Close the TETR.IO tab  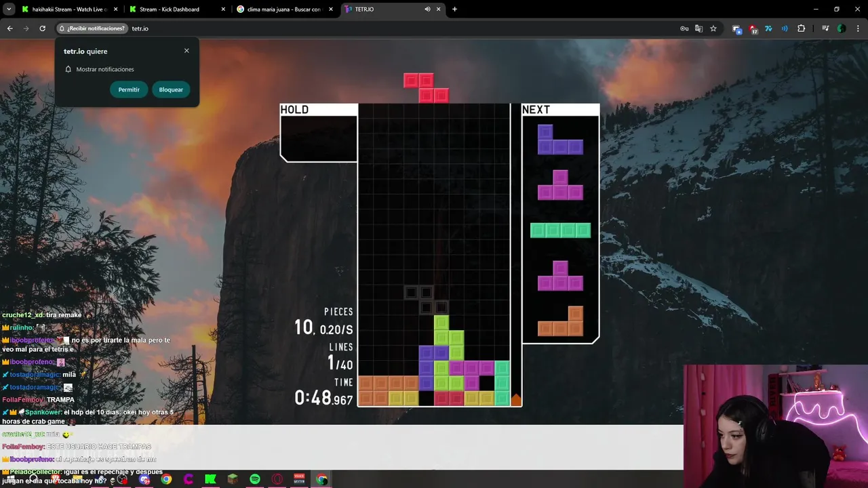click(439, 9)
